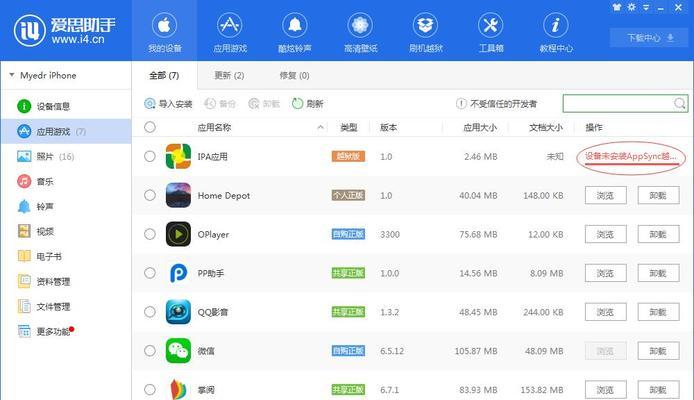
Task: Click 卸载 for OPlayer
Action: 658,234
